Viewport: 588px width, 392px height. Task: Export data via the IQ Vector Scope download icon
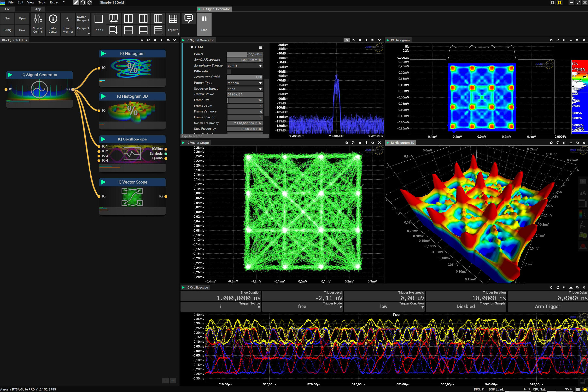[366, 143]
